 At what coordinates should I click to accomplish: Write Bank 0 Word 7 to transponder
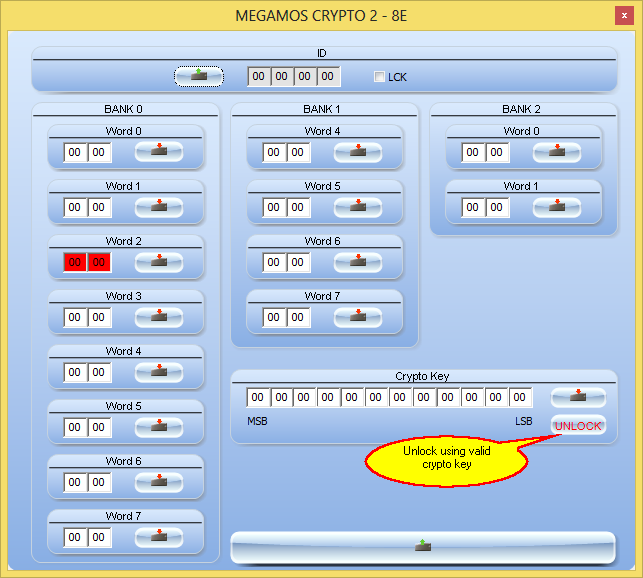pyautogui.click(x=159, y=537)
